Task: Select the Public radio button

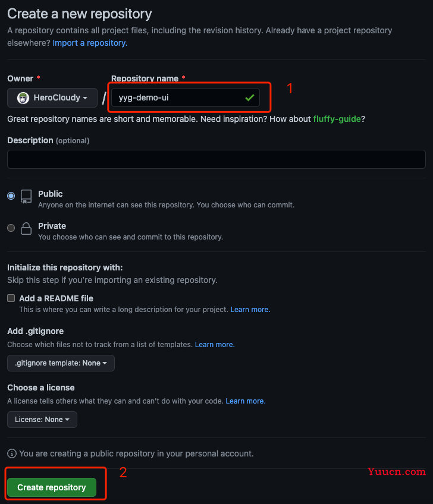Action: tap(11, 196)
